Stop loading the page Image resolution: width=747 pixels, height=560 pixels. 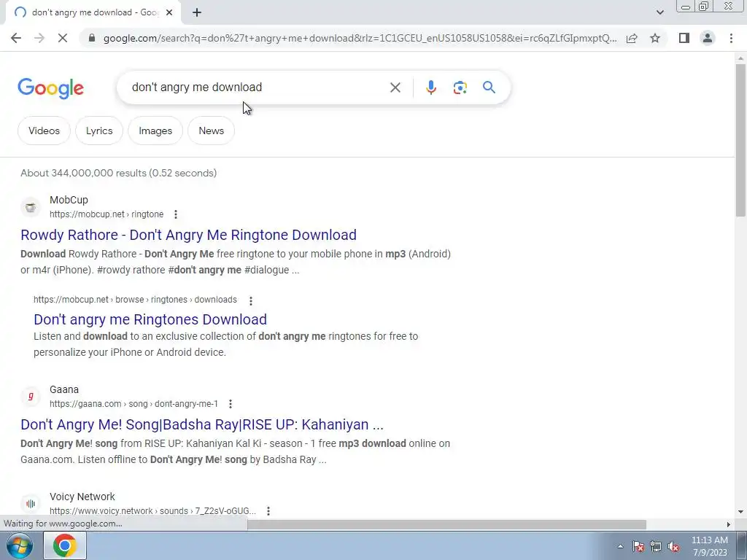pos(63,38)
